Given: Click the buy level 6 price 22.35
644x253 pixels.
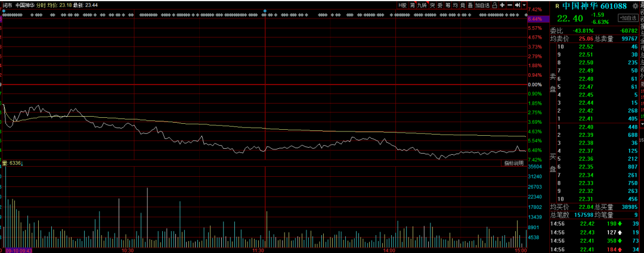Looking at the screenshot, I should tap(586, 167).
